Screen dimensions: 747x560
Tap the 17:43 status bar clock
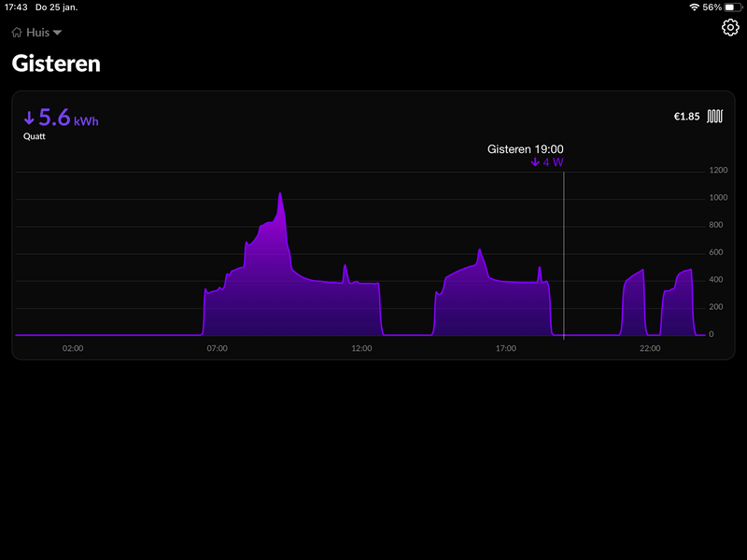pos(16,7)
